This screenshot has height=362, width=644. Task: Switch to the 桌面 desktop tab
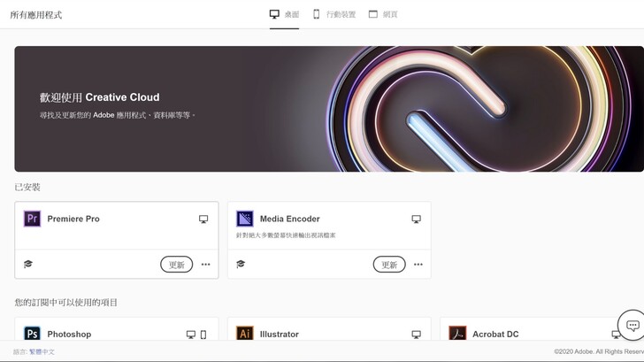tap(284, 14)
